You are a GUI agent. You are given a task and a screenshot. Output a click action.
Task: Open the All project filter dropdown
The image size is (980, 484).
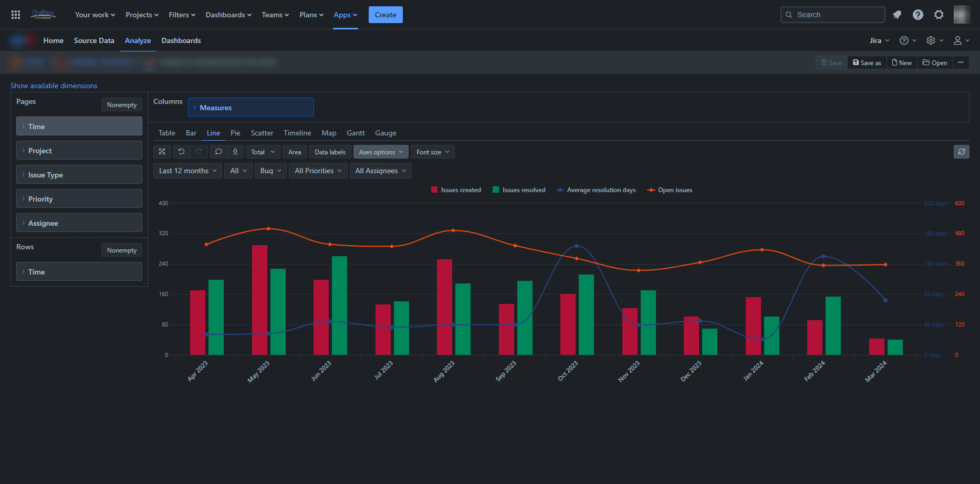(x=238, y=171)
